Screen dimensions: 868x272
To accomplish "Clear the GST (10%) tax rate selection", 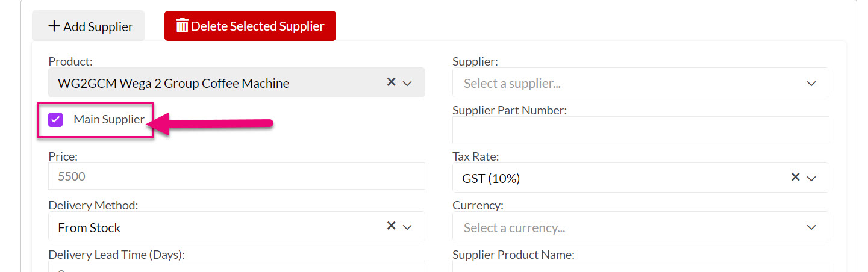I will (795, 177).
